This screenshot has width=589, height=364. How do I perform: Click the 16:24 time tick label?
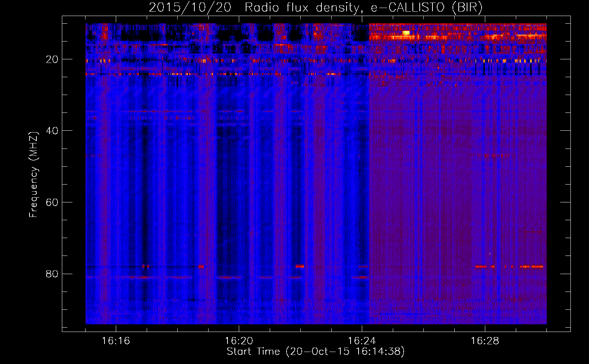click(362, 341)
